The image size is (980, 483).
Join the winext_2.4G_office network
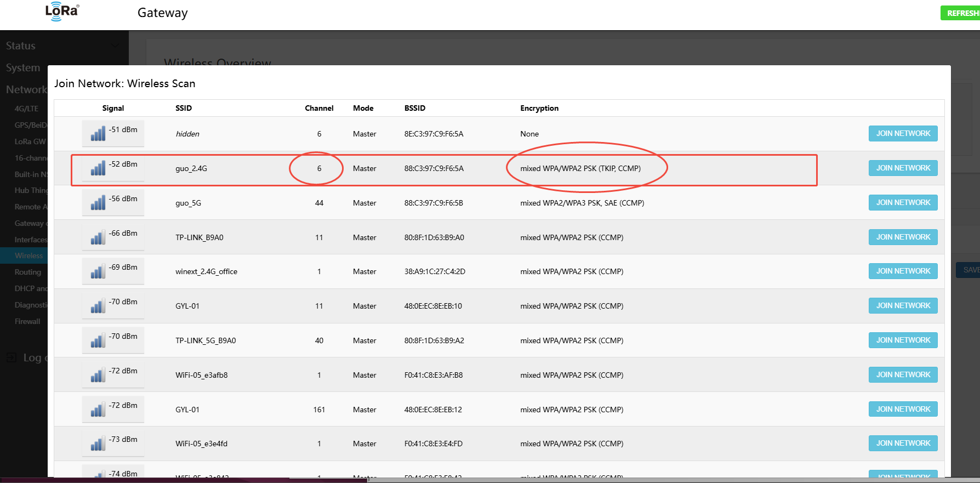coord(903,271)
